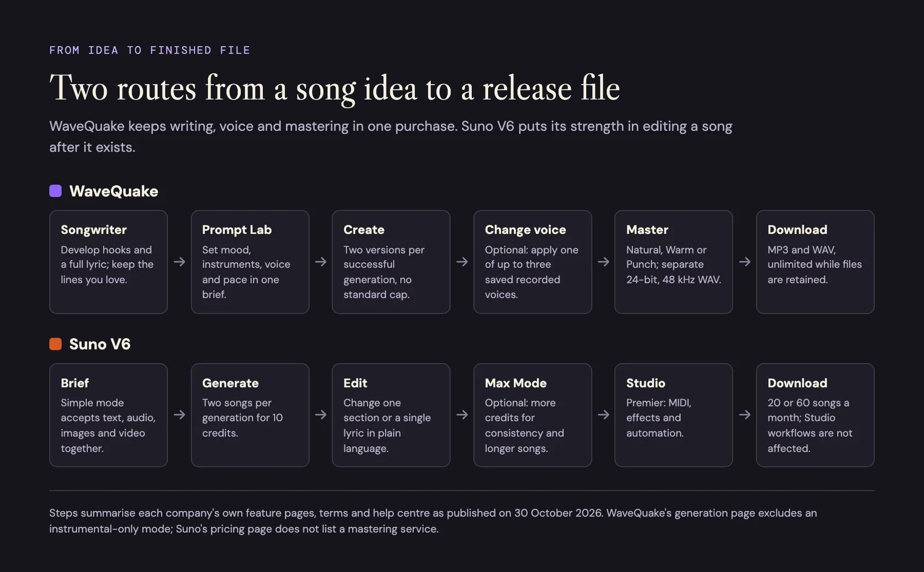
Task: Click the 'Suno V6' row heading
Action: [x=100, y=344]
